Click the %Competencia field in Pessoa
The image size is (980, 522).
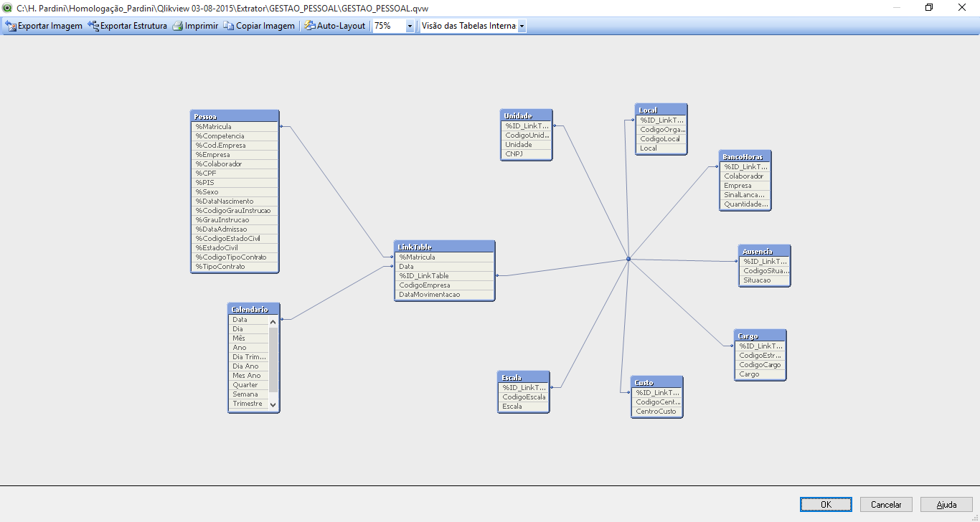(235, 136)
